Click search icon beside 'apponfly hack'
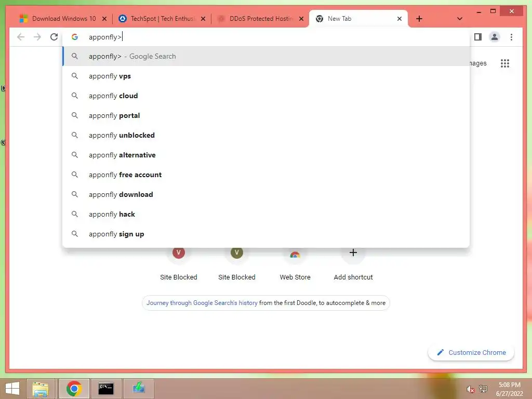 coord(75,214)
